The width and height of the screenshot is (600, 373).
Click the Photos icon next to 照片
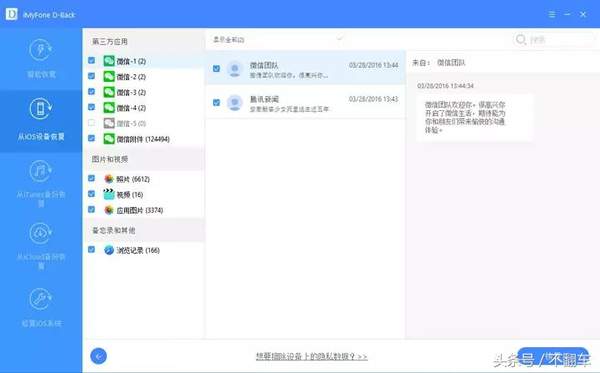pos(109,179)
